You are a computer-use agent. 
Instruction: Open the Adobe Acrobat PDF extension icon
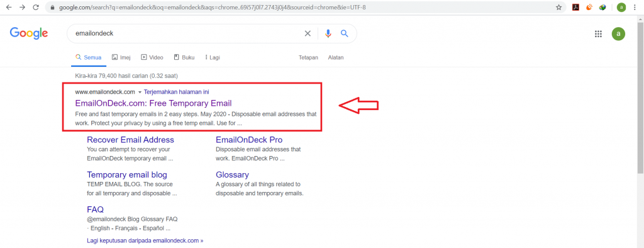pos(576,8)
